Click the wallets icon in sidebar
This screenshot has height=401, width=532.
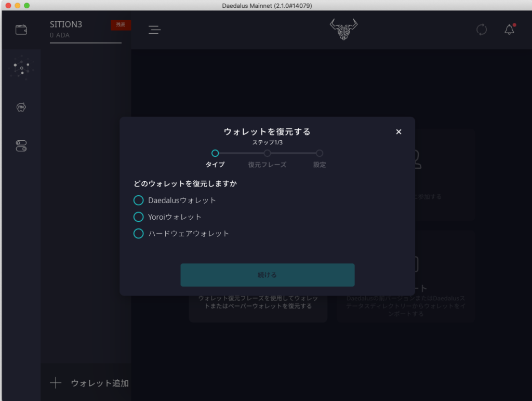[21, 30]
